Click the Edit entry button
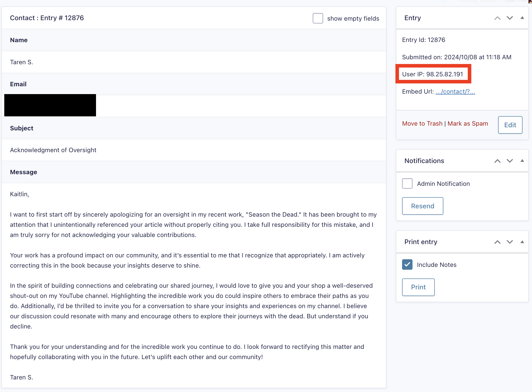The height and width of the screenshot is (392, 532). pyautogui.click(x=510, y=125)
